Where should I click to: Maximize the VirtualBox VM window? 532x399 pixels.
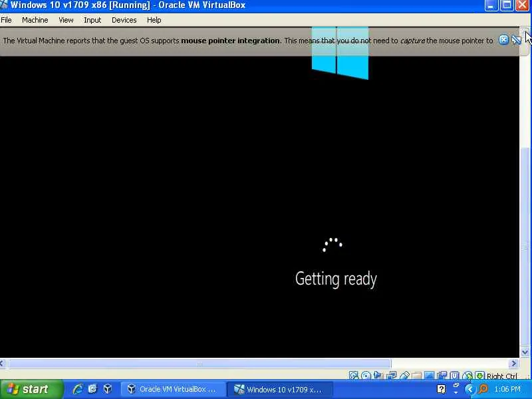(507, 5)
